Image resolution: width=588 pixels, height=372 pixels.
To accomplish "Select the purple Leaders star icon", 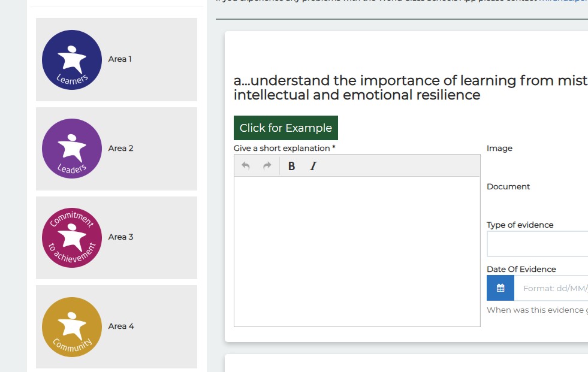I will click(x=71, y=149).
